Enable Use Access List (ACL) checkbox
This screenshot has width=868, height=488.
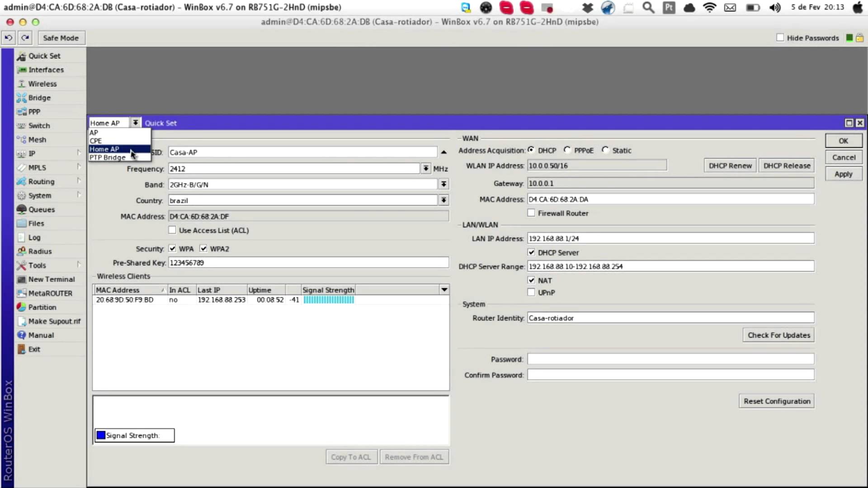pyautogui.click(x=172, y=230)
